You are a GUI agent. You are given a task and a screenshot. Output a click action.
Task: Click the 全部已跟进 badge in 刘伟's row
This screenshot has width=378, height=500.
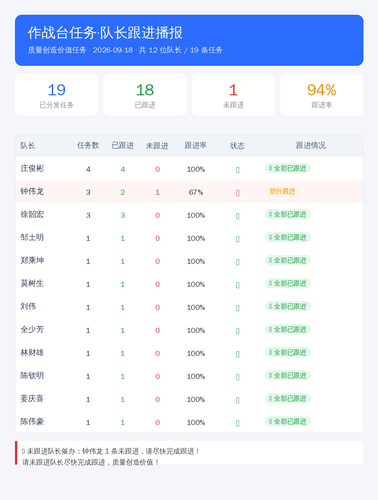(x=288, y=306)
